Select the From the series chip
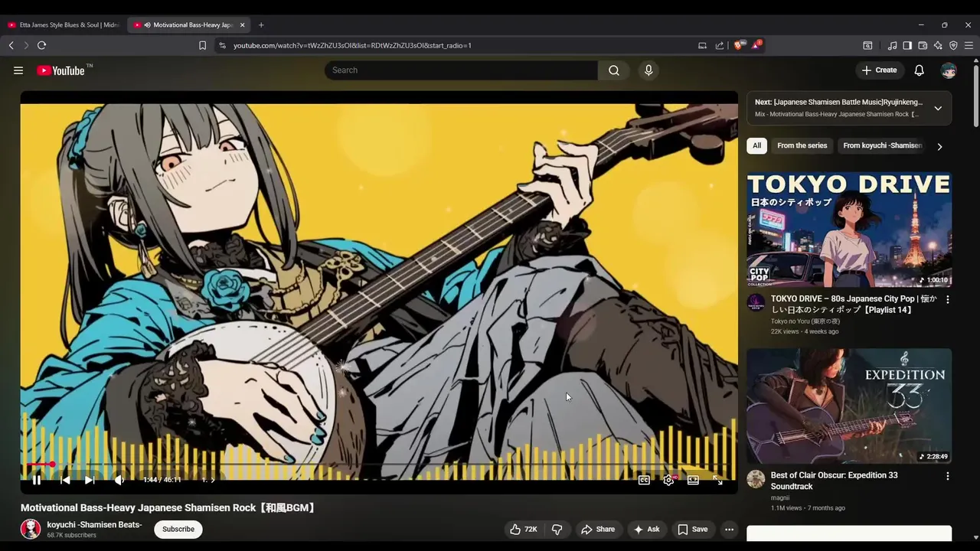Screen dimensions: 980x551 pos(802,145)
